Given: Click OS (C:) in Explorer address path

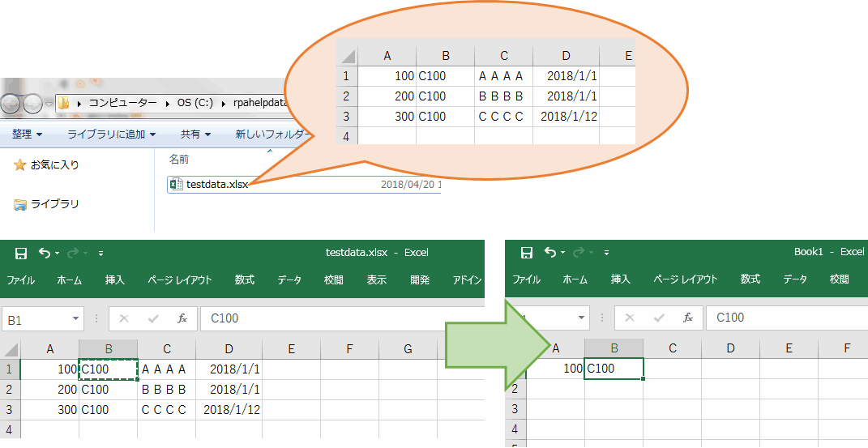Looking at the screenshot, I should (195, 103).
